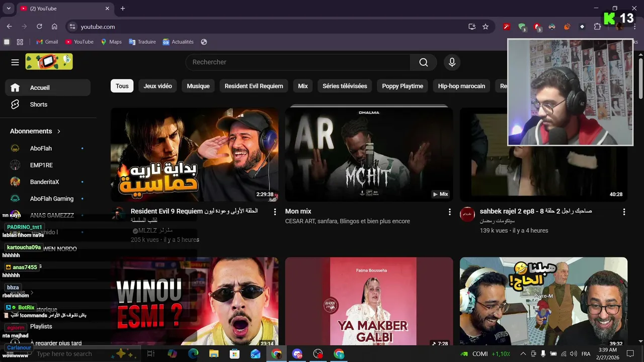
Task: Play Resident Evil 9 Requiem thumbnail
Action: coord(194,155)
